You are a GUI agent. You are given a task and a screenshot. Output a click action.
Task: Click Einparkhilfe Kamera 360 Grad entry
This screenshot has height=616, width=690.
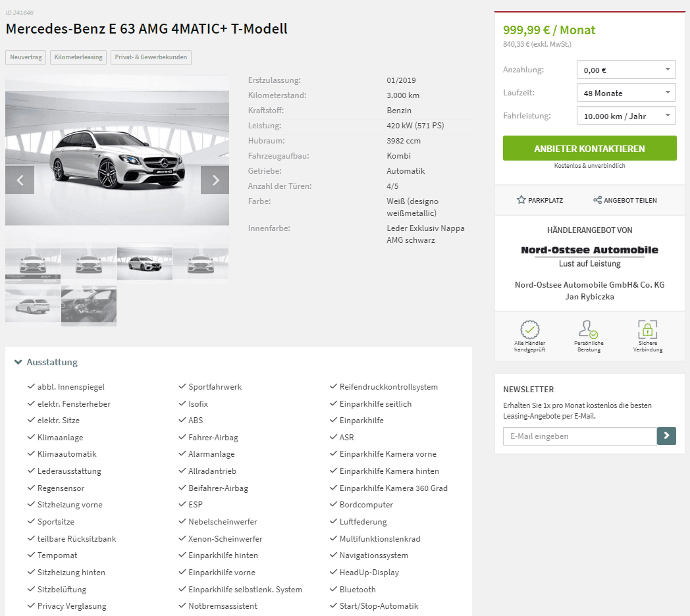click(x=394, y=488)
